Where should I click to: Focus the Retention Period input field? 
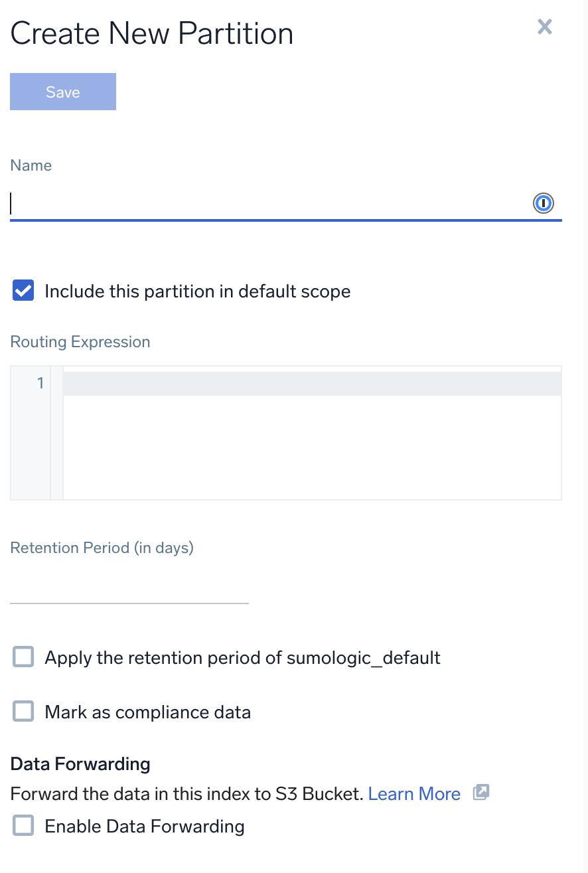[129, 588]
